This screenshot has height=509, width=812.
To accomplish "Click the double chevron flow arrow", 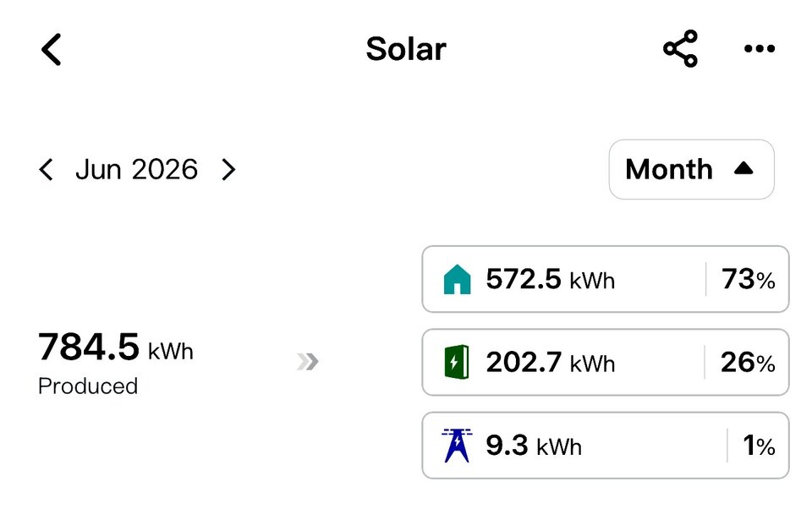I will click(308, 361).
